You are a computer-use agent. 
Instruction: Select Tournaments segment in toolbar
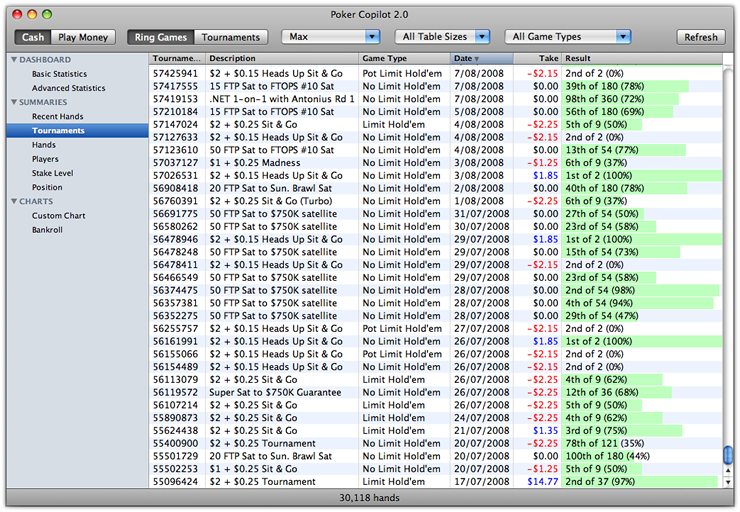pos(231,37)
